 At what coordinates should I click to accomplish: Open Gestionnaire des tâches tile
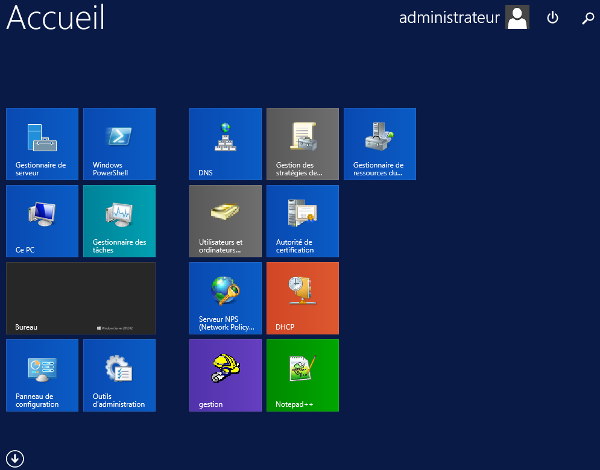119,221
